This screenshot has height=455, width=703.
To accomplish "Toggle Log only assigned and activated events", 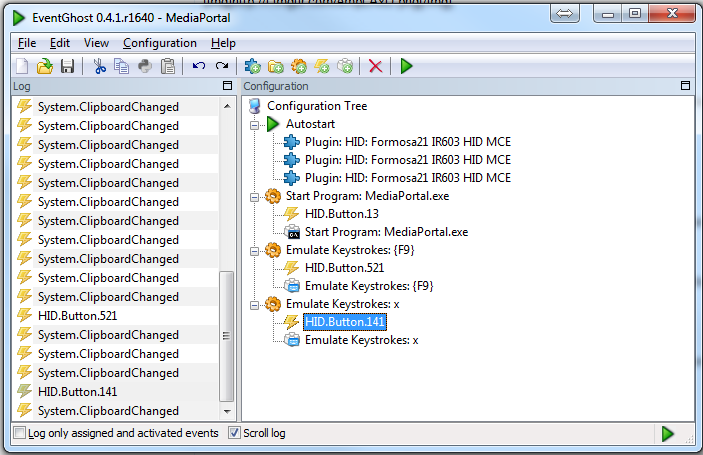I will (x=20, y=433).
